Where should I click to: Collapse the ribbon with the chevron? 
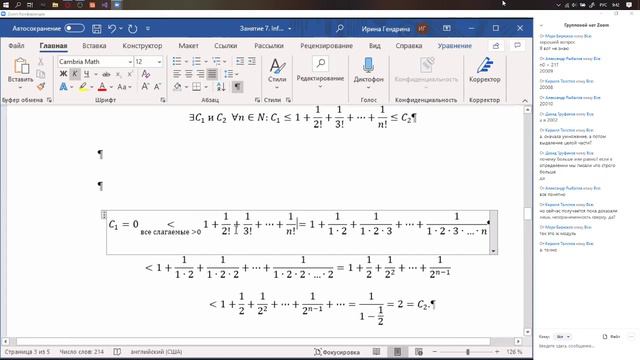[525, 100]
